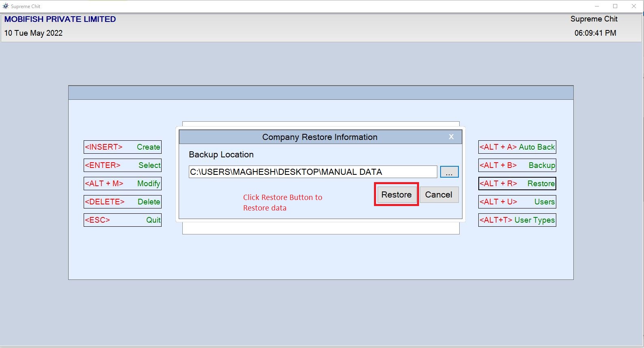Maximize the Supreme Chit window
Image resolution: width=644 pixels, height=348 pixels.
615,6
